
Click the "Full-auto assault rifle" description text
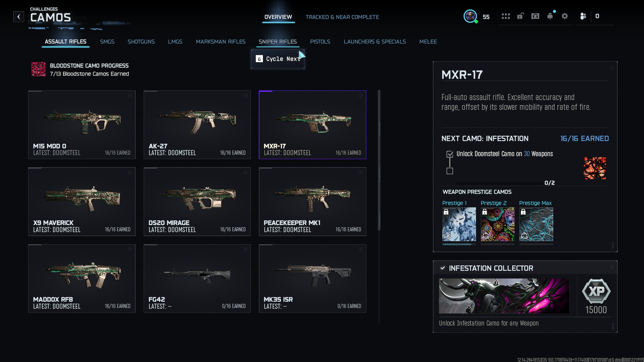tap(516, 102)
